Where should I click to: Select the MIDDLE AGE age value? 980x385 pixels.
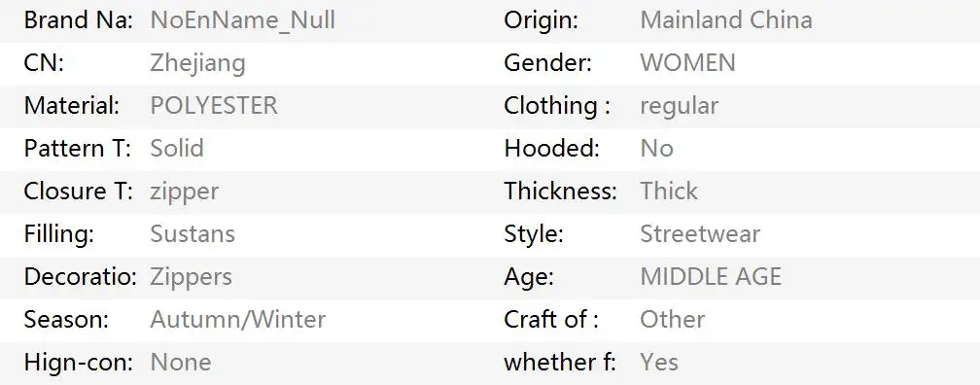click(711, 276)
